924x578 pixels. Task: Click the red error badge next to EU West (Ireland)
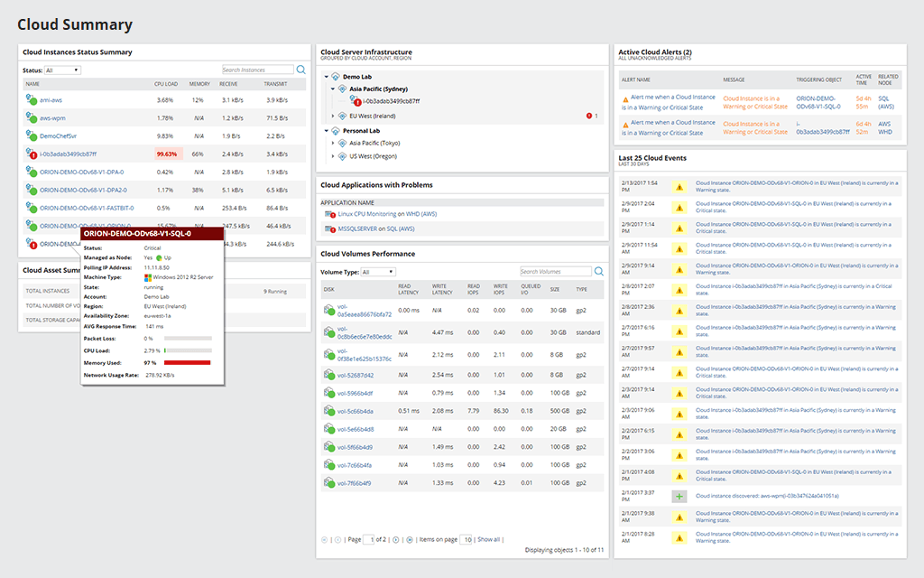click(589, 116)
